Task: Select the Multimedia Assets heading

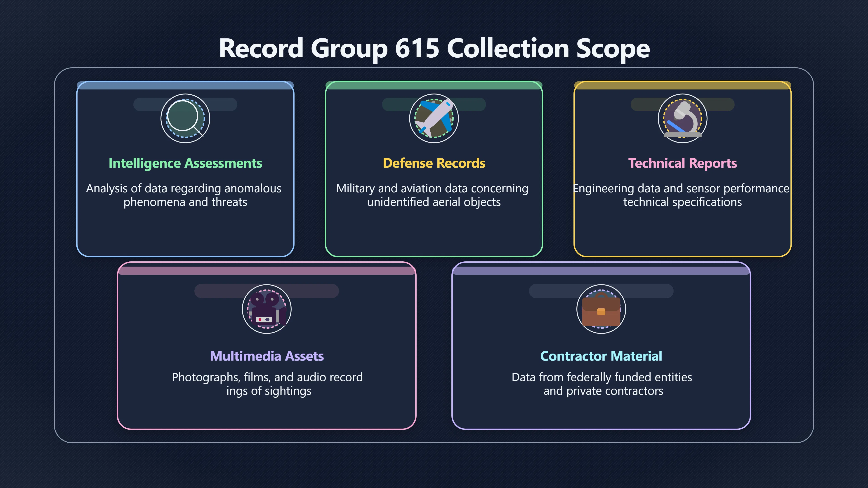Action: point(267,356)
